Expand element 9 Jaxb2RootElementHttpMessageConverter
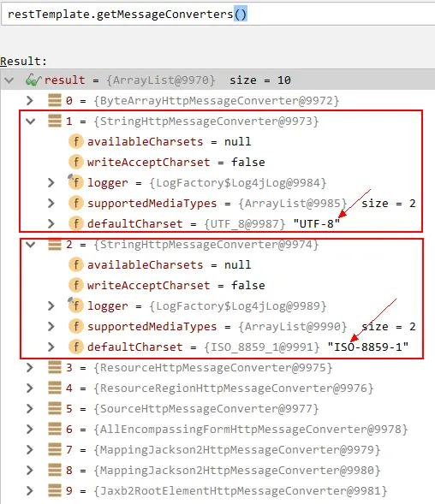The image size is (435, 504). (30, 490)
